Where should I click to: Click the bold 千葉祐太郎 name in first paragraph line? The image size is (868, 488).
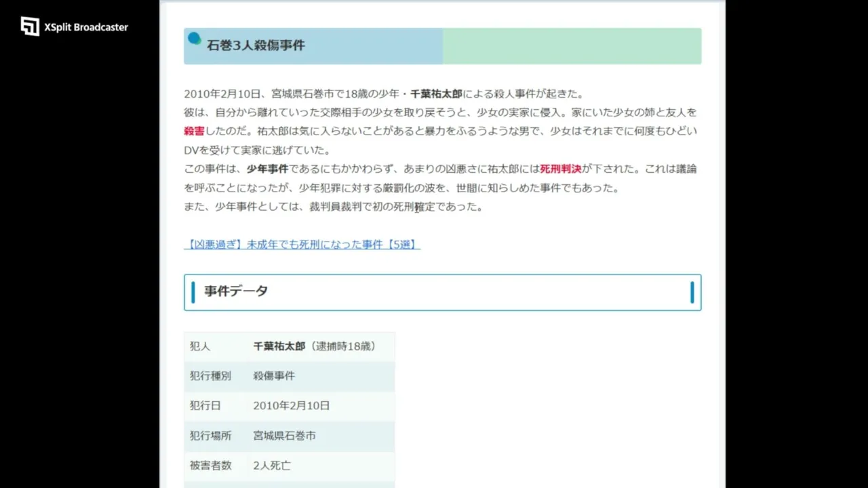436,94
